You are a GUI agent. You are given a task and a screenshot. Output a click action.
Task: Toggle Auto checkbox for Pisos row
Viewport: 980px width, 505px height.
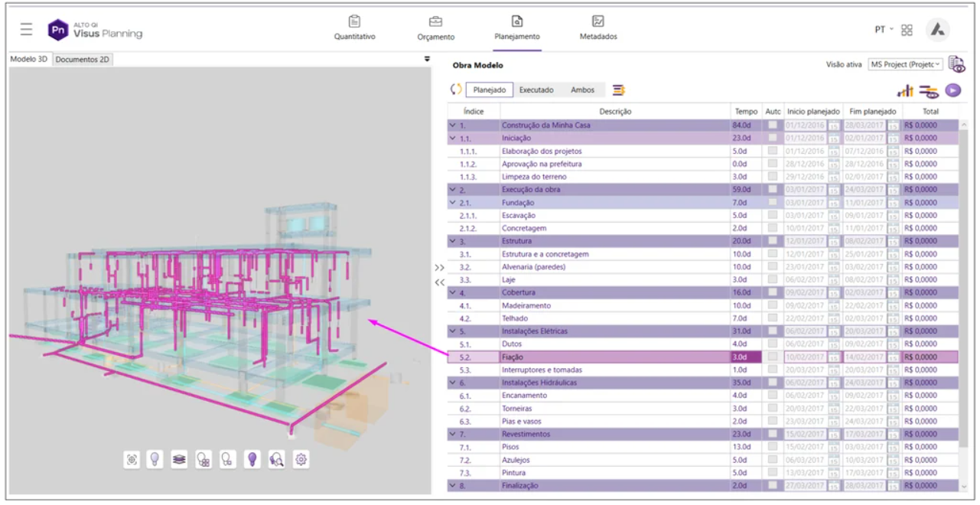(773, 447)
